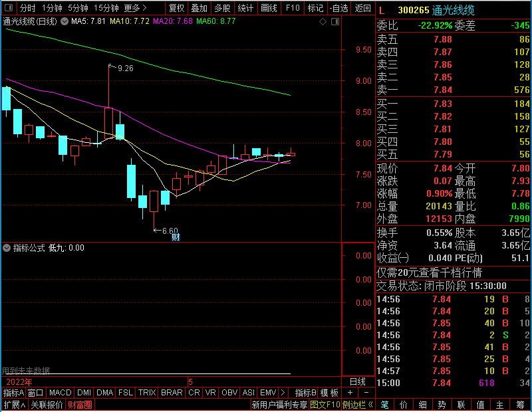Select the 15分钟 period
This screenshot has height=412, width=532.
pyautogui.click(x=106, y=8)
